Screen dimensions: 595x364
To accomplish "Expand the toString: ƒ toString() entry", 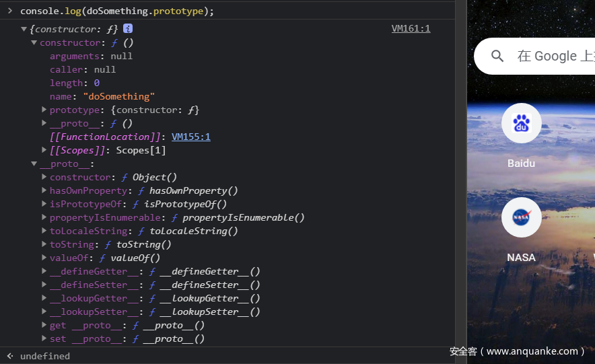I will [x=44, y=244].
